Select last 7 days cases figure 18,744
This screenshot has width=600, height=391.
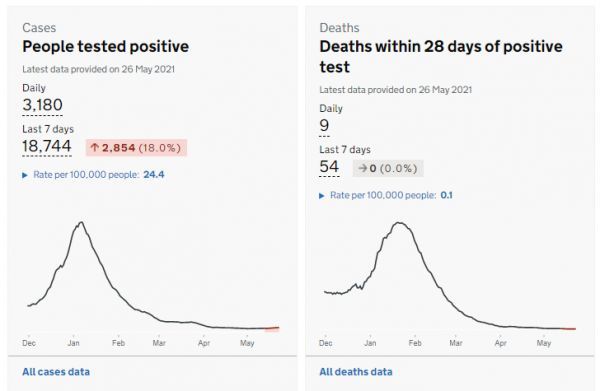(x=47, y=146)
